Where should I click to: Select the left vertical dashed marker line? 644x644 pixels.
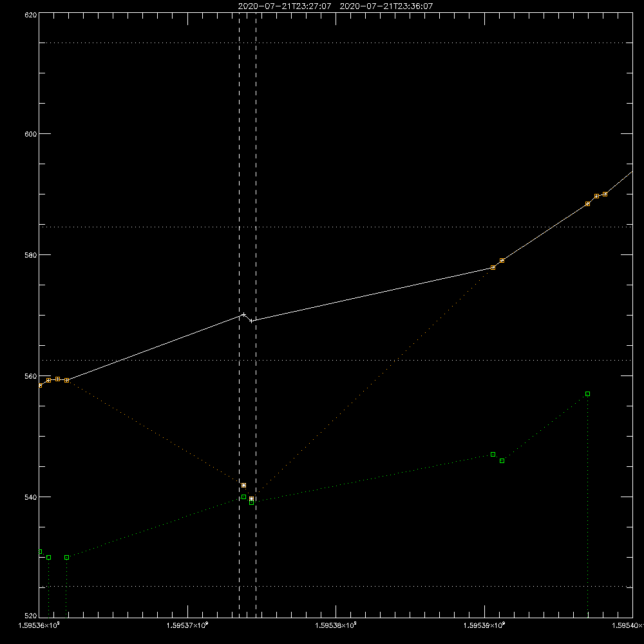click(x=240, y=314)
